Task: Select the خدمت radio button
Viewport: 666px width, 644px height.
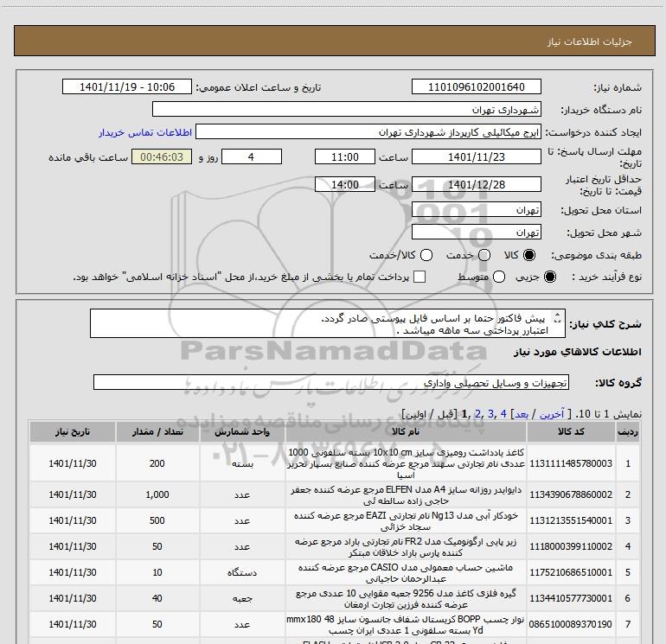Action: pyautogui.click(x=484, y=255)
